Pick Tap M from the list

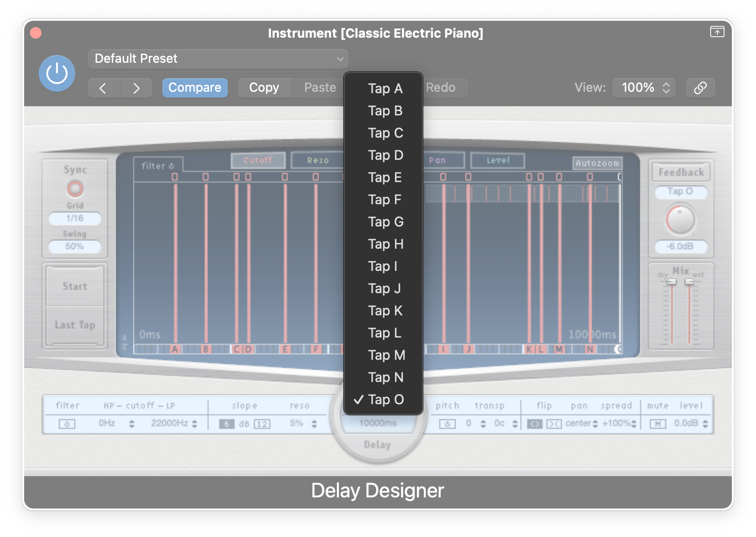pyautogui.click(x=383, y=355)
